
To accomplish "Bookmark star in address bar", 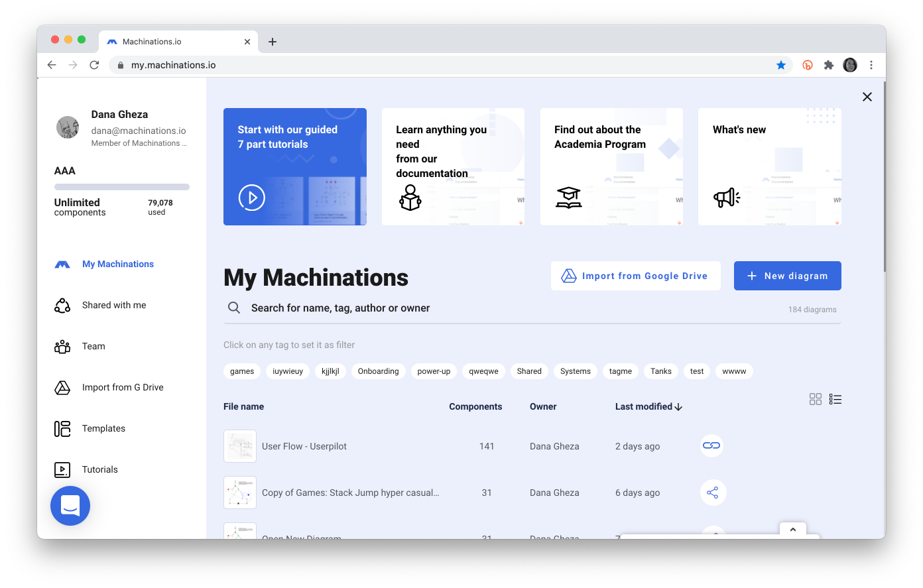I will 781,65.
